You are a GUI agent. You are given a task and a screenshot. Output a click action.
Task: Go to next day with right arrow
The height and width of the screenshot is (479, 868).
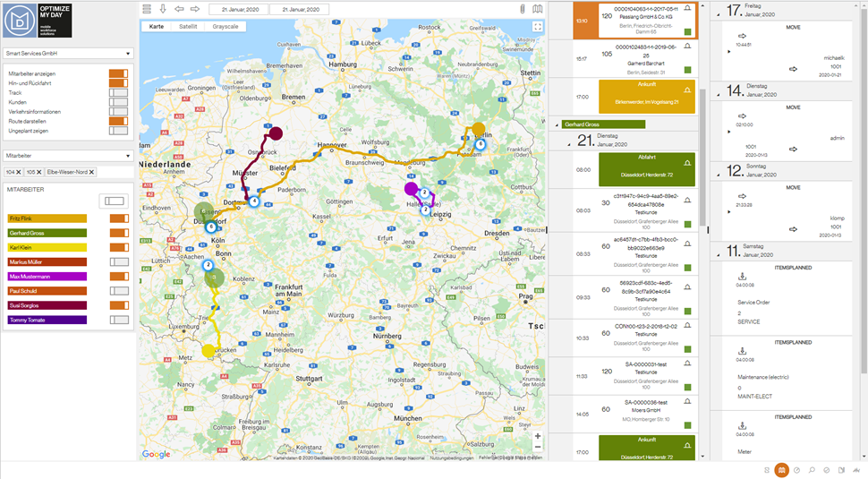pos(194,9)
